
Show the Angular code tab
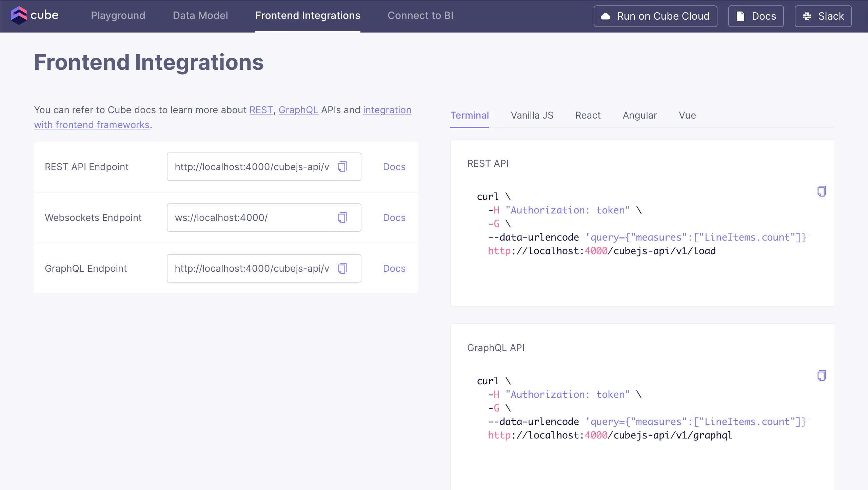click(639, 116)
